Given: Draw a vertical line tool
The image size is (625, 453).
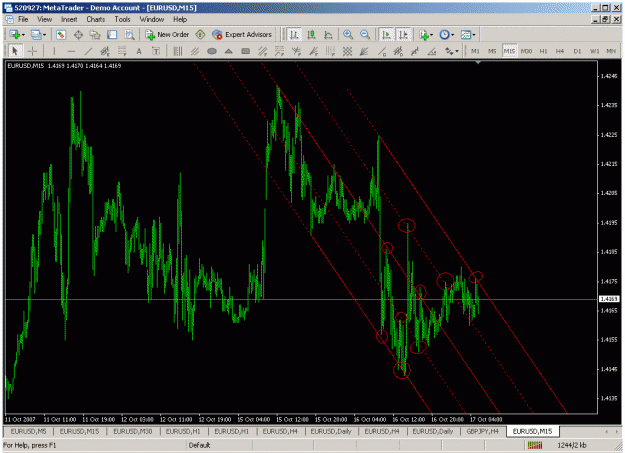Looking at the screenshot, I should tap(54, 51).
